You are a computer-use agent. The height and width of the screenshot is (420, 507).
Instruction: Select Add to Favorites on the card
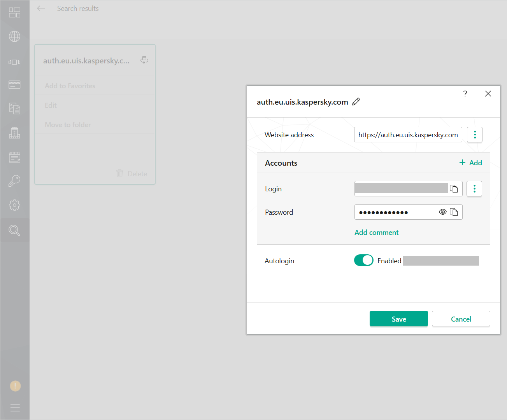(70, 86)
